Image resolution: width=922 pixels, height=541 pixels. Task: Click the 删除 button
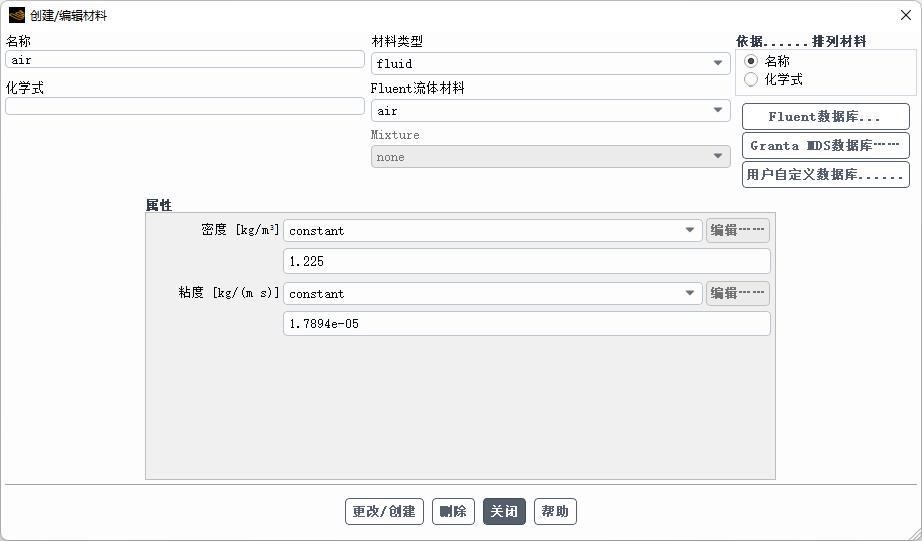point(453,512)
